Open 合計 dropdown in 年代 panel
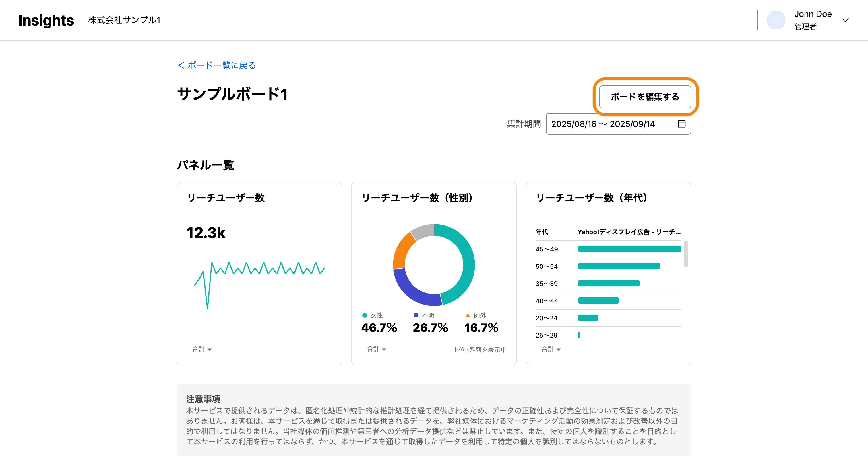This screenshot has height=472, width=868. (x=551, y=349)
